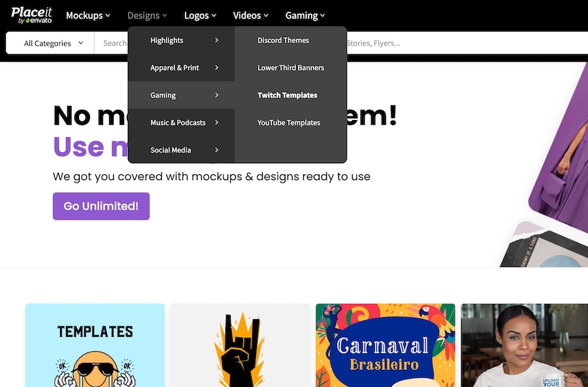Open the Carnaval Brasileiro design thumbnail

(385, 345)
